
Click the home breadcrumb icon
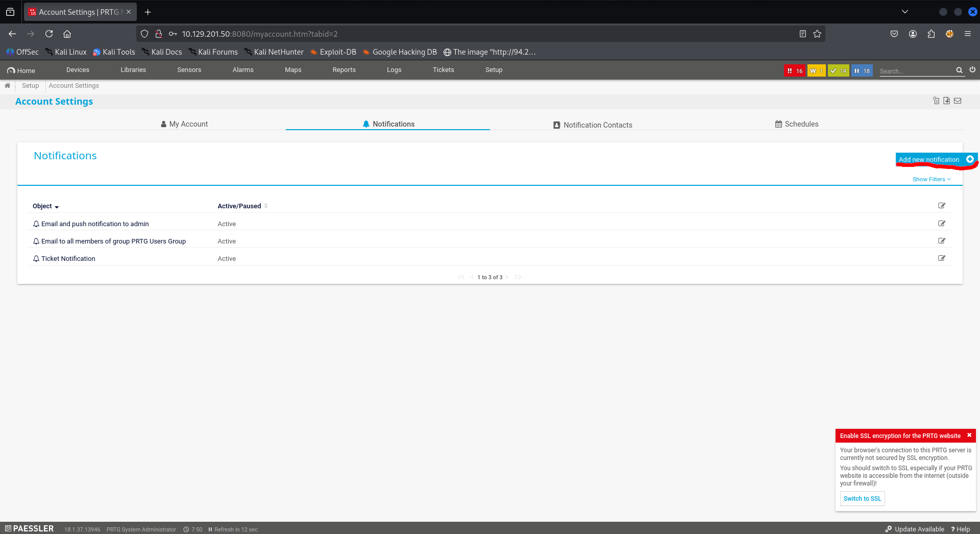click(8, 86)
